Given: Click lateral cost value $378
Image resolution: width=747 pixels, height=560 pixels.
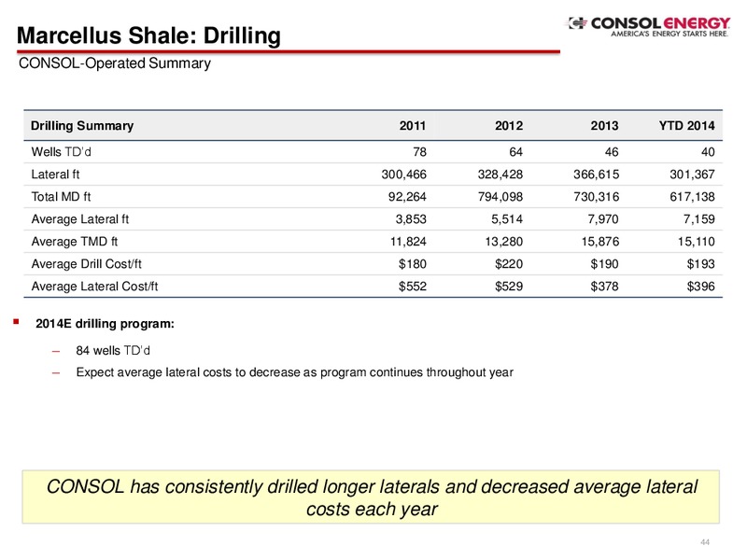Looking at the screenshot, I should (x=604, y=287).
